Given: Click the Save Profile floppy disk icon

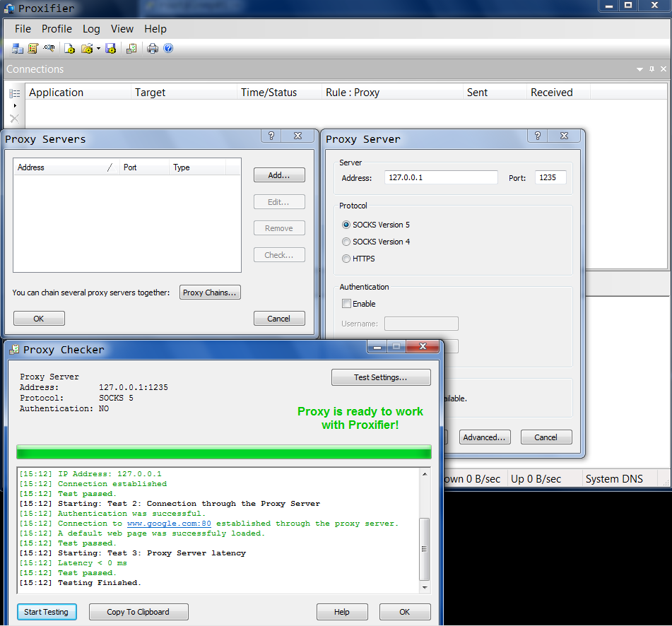Looking at the screenshot, I should pyautogui.click(x=110, y=49).
